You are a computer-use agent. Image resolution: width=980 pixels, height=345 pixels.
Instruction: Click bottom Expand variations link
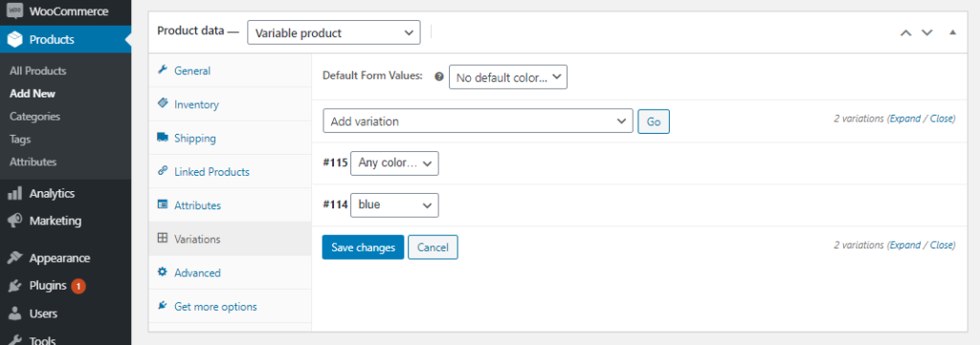click(905, 246)
